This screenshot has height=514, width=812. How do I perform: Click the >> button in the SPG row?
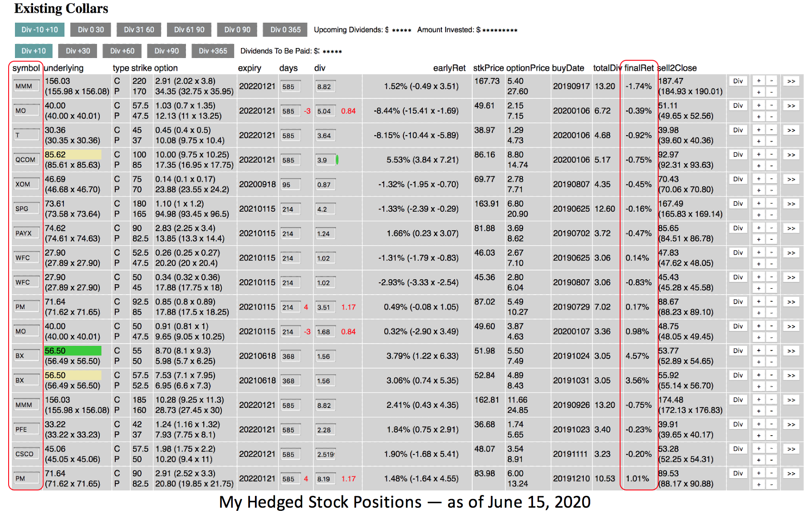(791, 204)
